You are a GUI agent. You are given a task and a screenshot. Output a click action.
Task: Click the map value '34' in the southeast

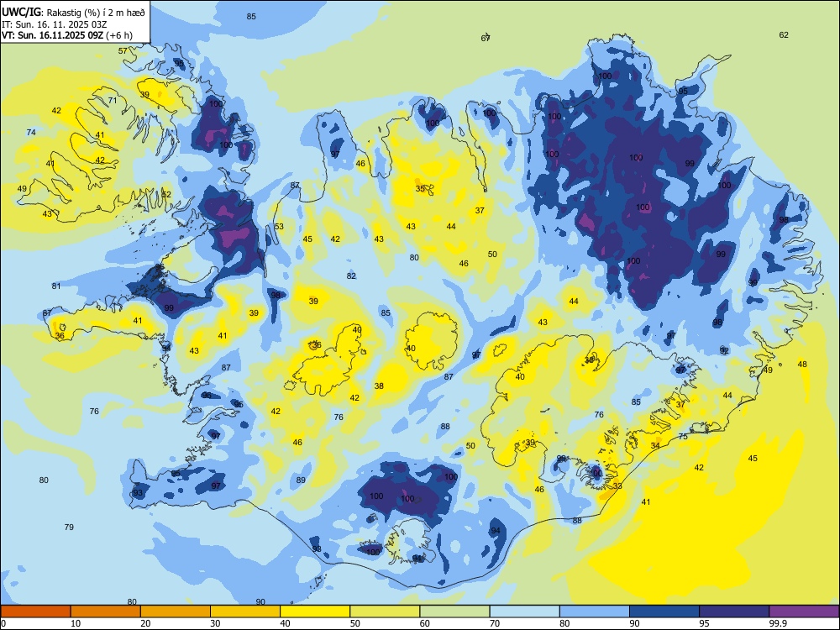[x=655, y=446]
